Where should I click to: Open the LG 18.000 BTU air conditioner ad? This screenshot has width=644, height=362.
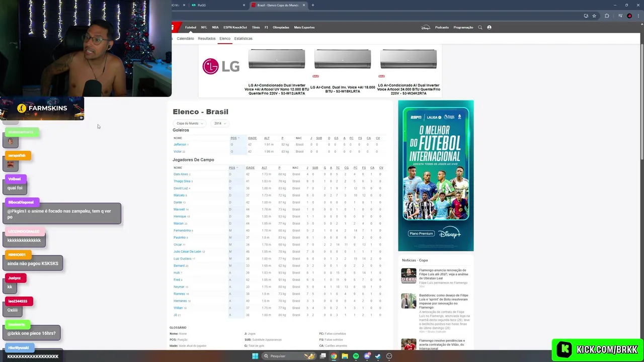coord(343,72)
